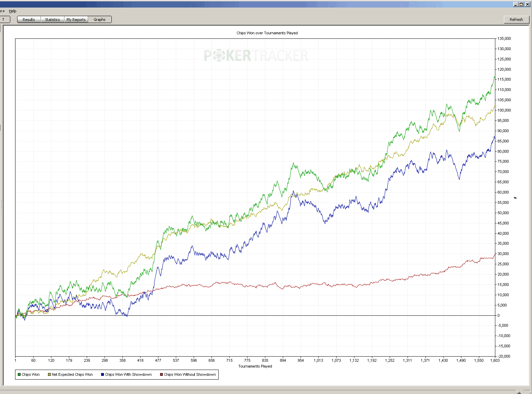The height and width of the screenshot is (394, 532).
Task: Click the '1,252' x-axis value
Action: [x=390, y=360]
